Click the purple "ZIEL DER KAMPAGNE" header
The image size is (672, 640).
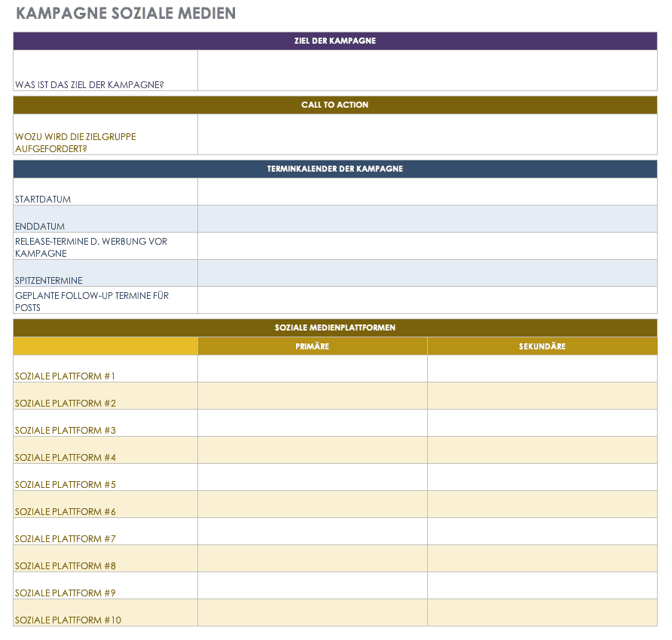pyautogui.click(x=335, y=41)
